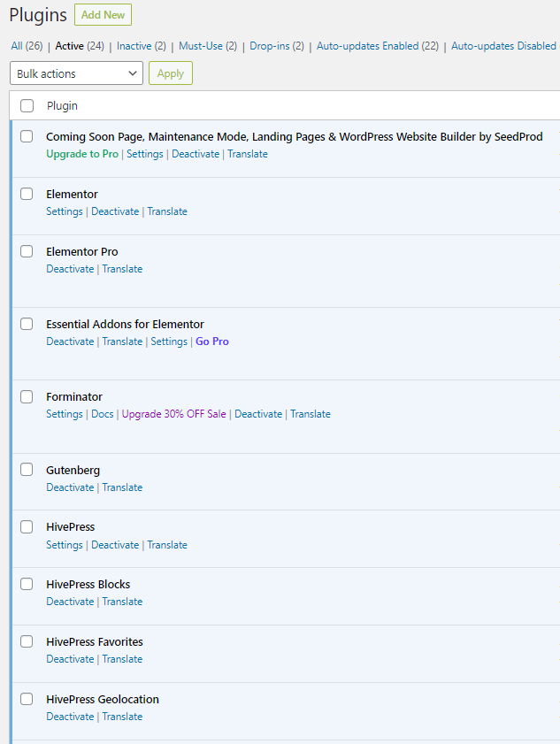Screen dimensions: 560x744
Task: Check the Elementor Pro plugin checkbox
Action: [x=27, y=251]
